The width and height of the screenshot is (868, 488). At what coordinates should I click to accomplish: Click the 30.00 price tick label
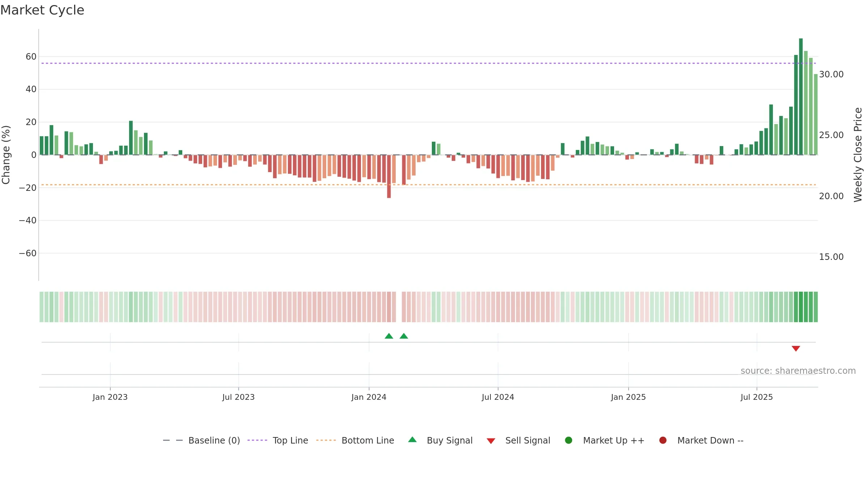click(831, 74)
